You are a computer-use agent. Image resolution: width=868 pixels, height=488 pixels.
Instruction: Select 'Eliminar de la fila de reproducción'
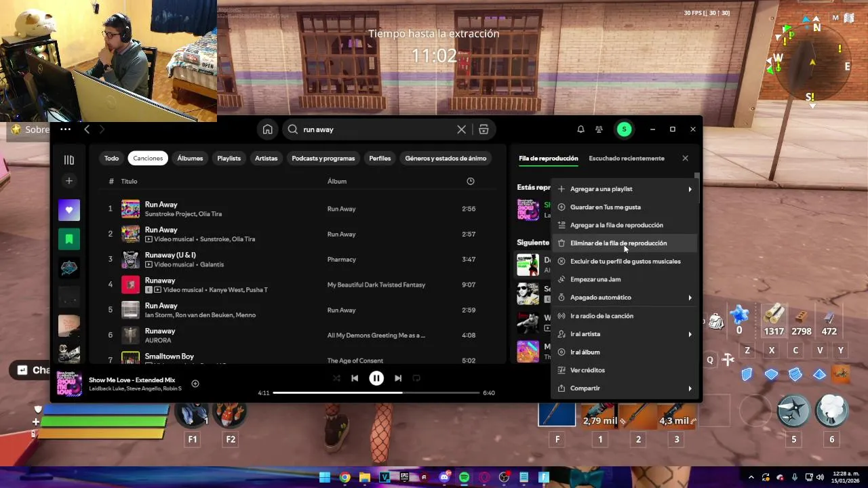(625, 243)
